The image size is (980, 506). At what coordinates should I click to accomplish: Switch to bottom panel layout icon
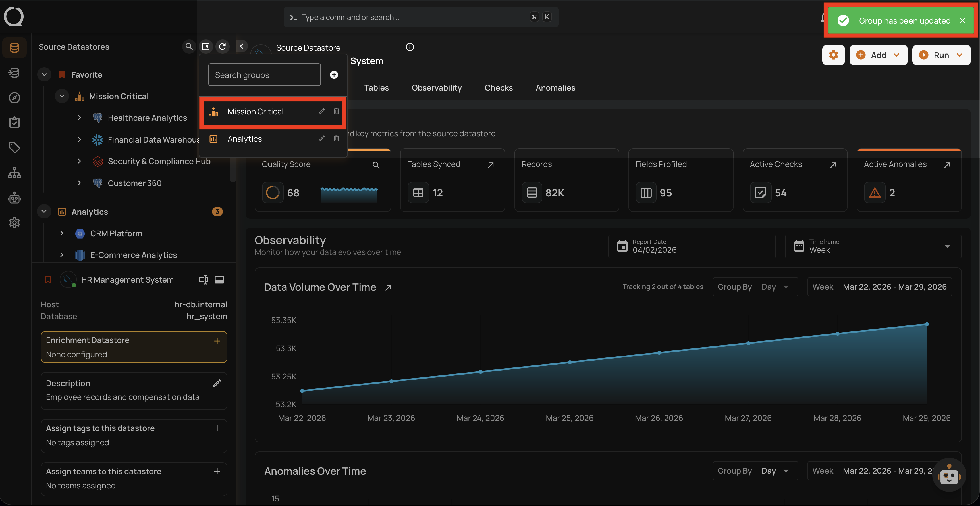[219, 280]
